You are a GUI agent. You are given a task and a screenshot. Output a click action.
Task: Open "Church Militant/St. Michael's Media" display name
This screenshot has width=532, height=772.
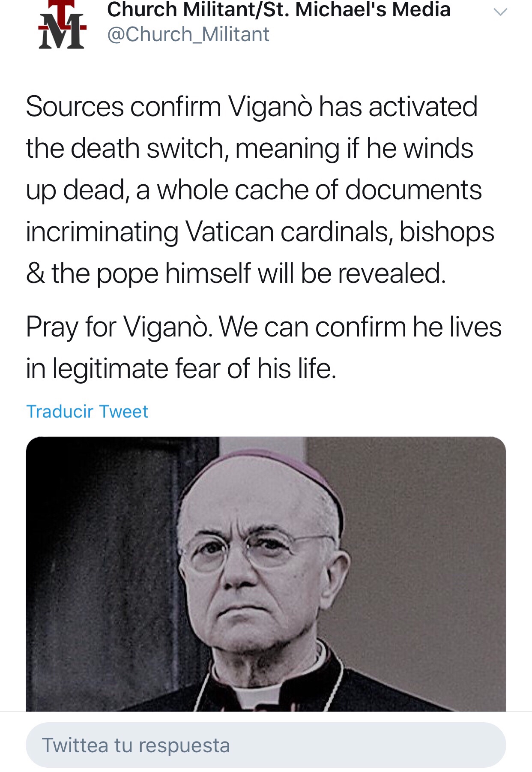point(278,9)
